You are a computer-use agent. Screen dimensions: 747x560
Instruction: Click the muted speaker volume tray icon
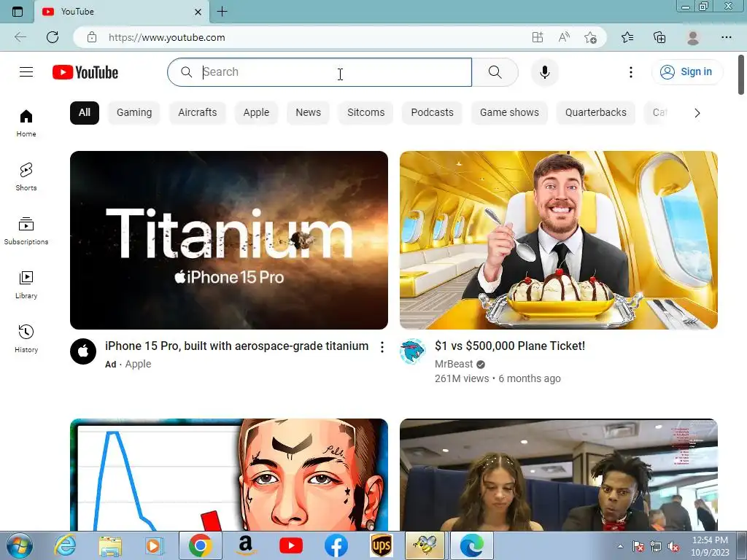pyautogui.click(x=673, y=546)
